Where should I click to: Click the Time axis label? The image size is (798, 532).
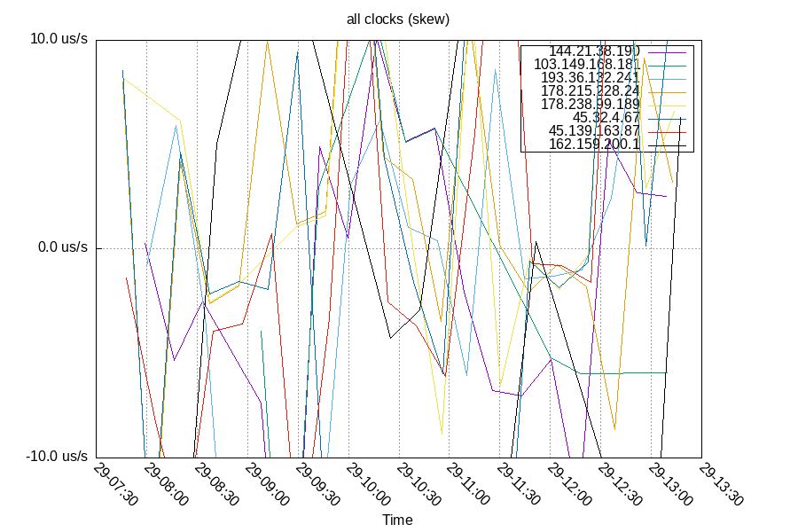click(398, 520)
